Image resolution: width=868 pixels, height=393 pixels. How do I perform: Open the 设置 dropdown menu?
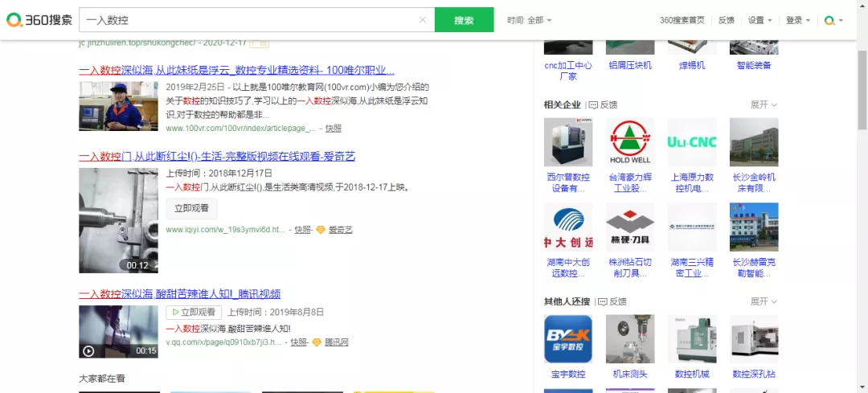click(760, 20)
